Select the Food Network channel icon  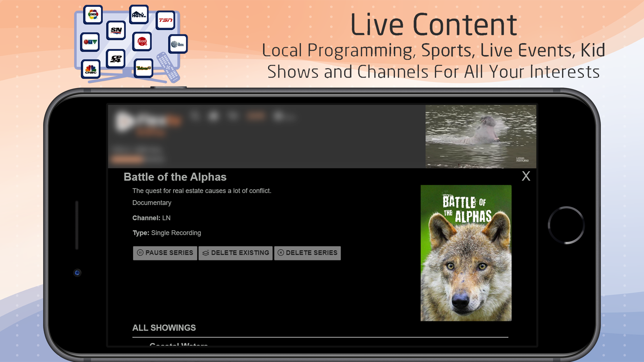click(x=142, y=41)
